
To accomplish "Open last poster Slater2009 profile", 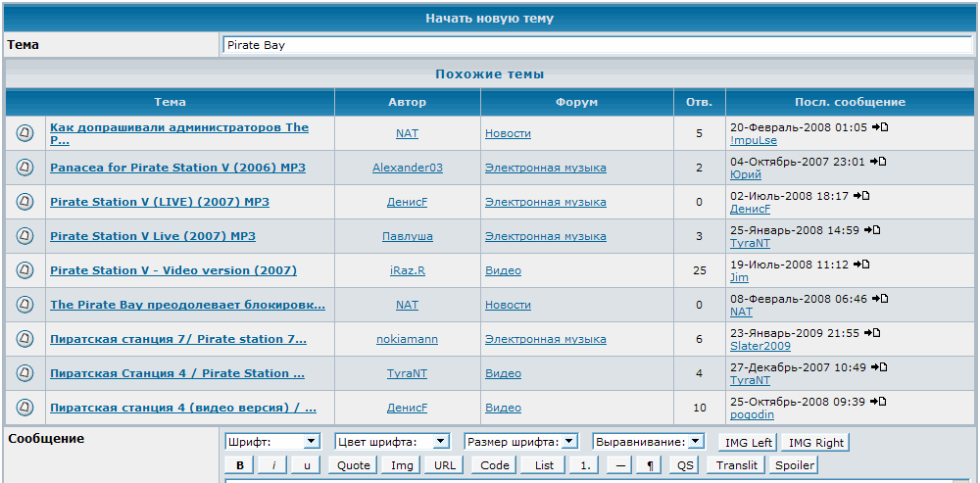I will coord(760,346).
